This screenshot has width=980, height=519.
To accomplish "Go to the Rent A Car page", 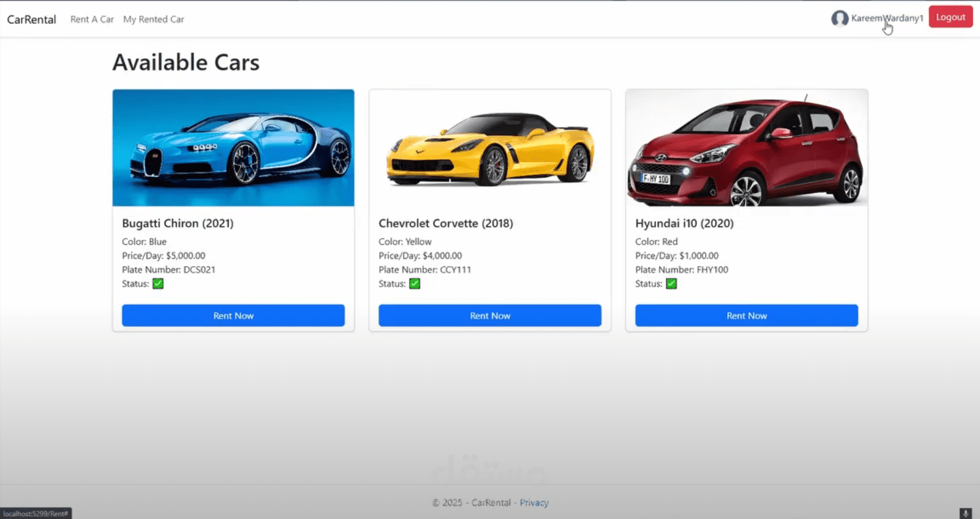I will tap(92, 19).
